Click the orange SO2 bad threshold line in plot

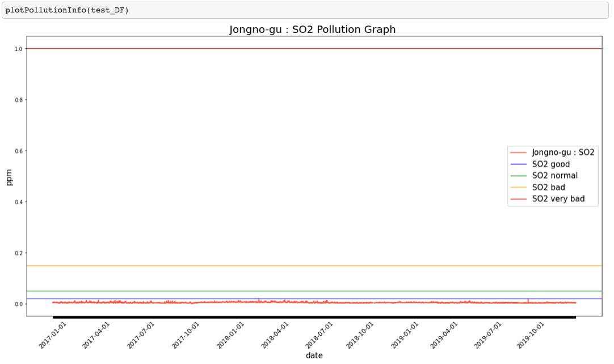tap(314, 266)
